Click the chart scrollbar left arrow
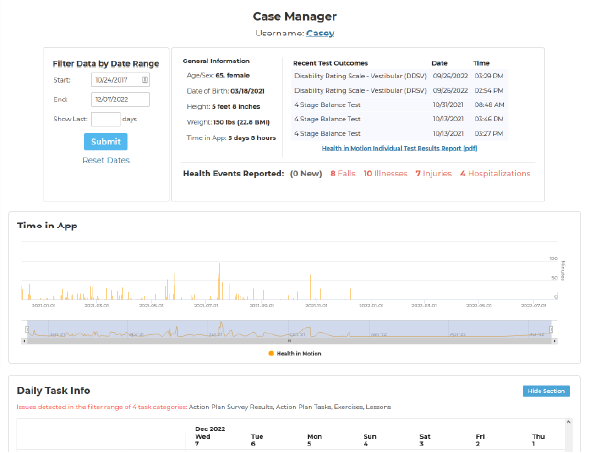This screenshot has width=589, height=453. tap(24, 341)
